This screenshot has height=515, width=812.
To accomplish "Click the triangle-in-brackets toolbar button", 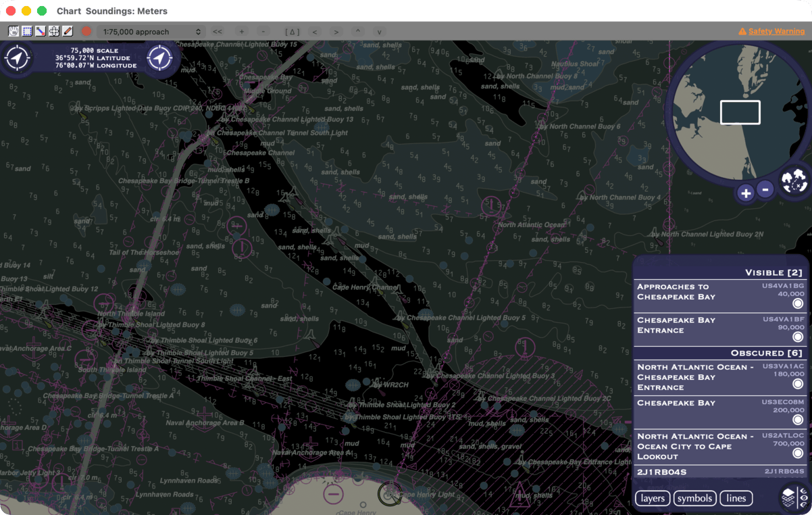I will coord(293,32).
